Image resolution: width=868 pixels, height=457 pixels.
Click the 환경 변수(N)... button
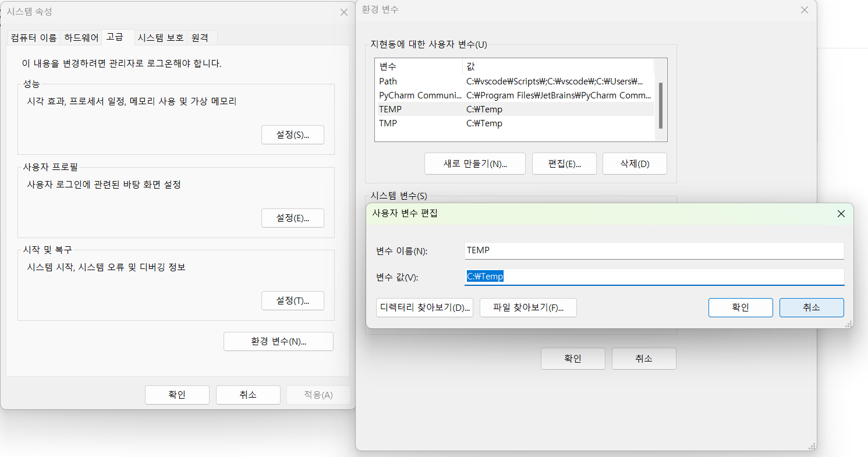(278, 341)
